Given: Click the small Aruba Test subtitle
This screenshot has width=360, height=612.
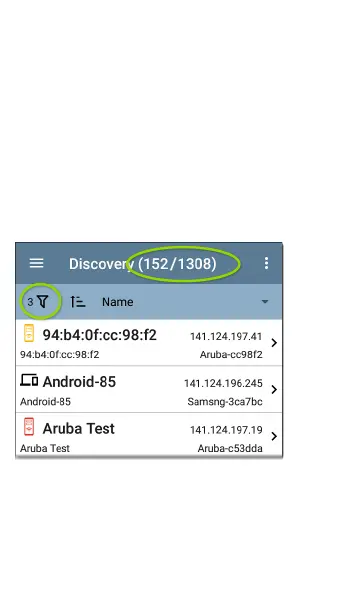Looking at the screenshot, I should pos(45,448).
